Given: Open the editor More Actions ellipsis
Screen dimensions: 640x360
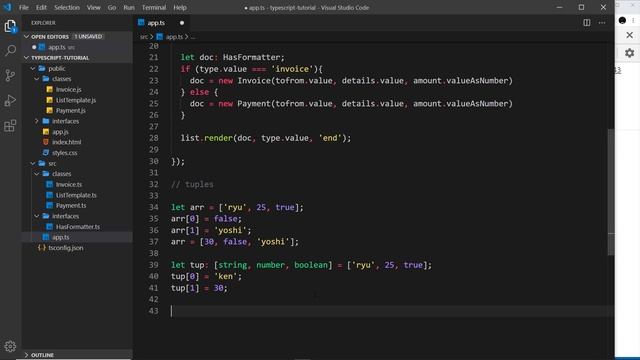Looking at the screenshot, I should (602, 23).
